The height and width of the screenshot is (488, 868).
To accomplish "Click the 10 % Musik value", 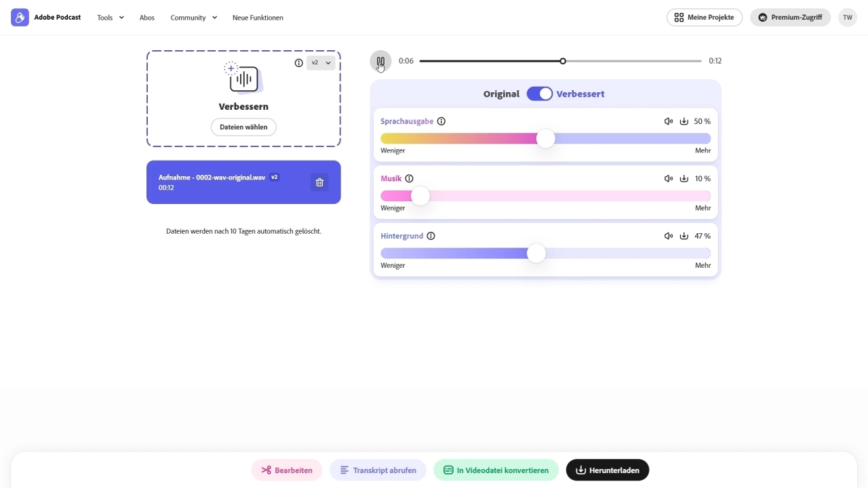I will pos(703,179).
